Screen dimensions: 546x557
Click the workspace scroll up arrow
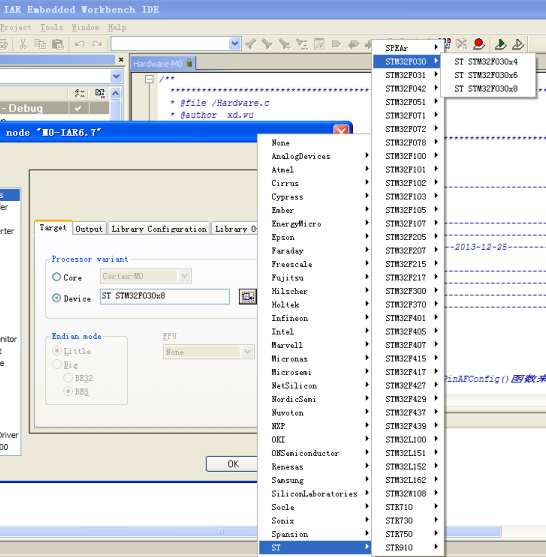115,93
